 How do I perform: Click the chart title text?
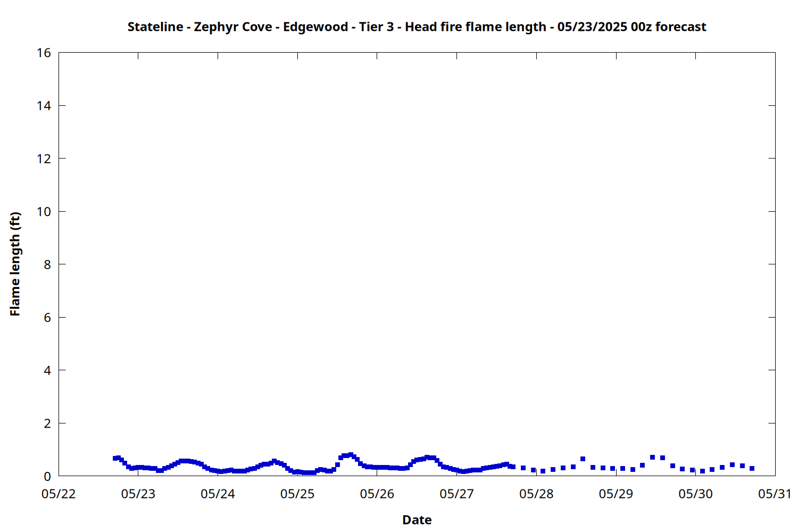[417, 27]
